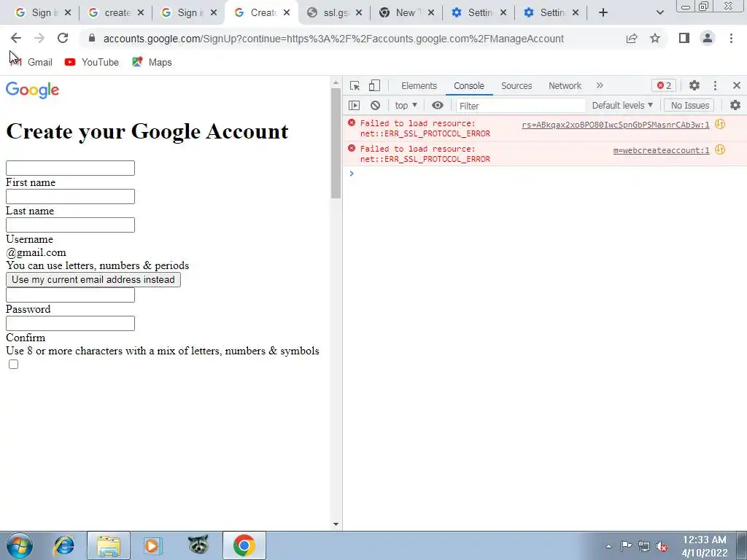Open the Gmail bookmark

(x=31, y=62)
